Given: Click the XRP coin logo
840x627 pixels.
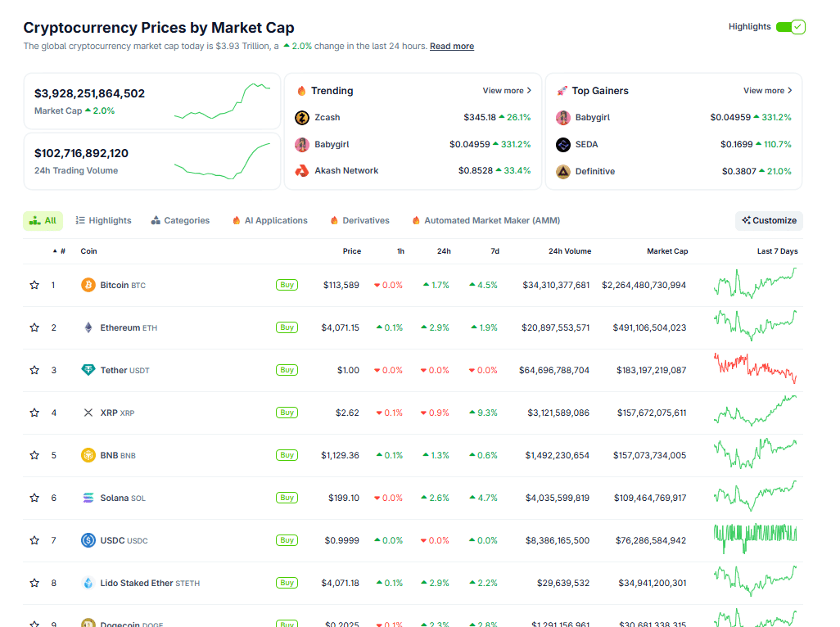Looking at the screenshot, I should (x=88, y=413).
